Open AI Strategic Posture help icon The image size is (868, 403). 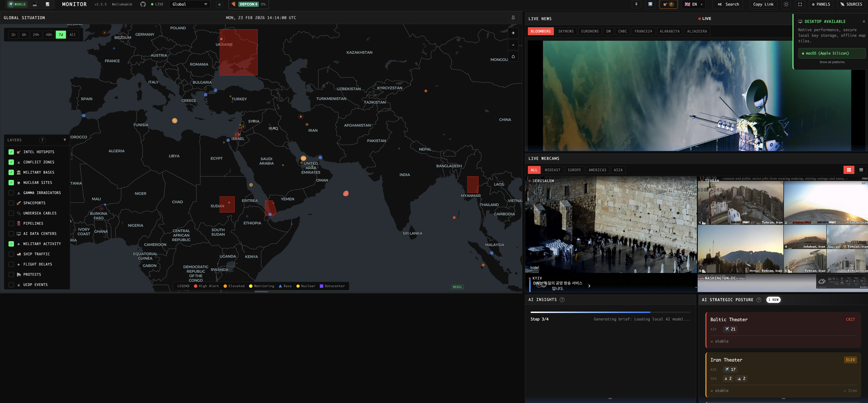[x=758, y=300]
